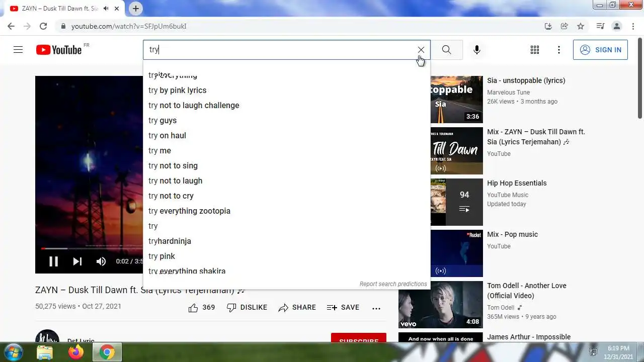Open more actions ellipsis under the video
Image resolution: width=644 pixels, height=362 pixels.
click(376, 308)
